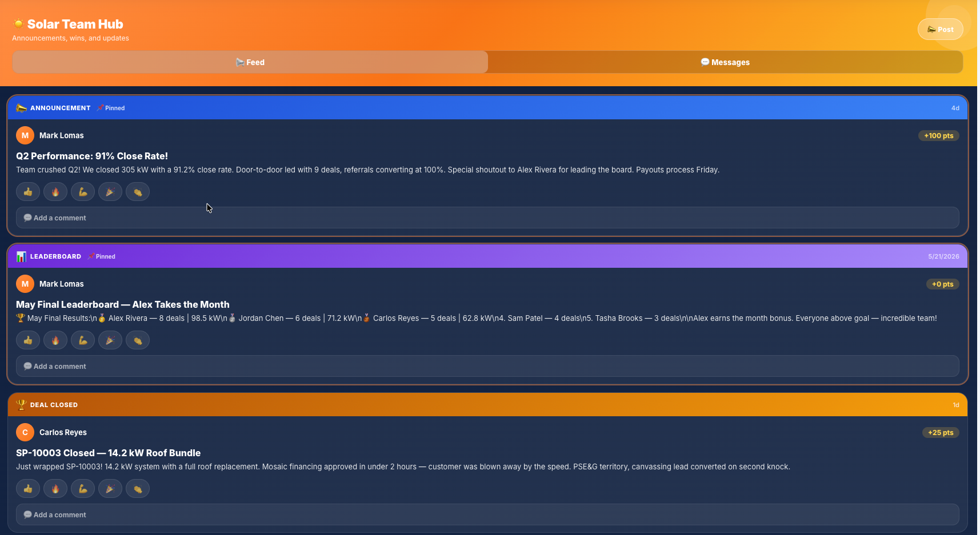980x535 pixels.
Task: React with party popper on Q2 Performance post
Action: coord(110,192)
